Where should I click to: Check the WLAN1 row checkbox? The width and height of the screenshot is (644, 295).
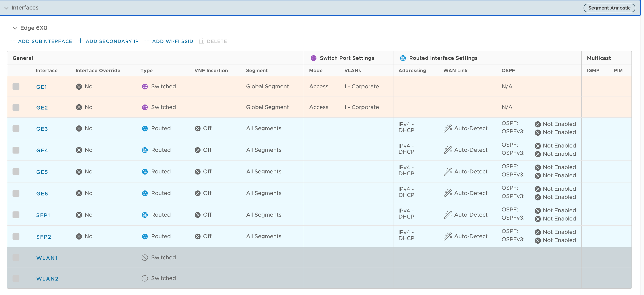coord(16,258)
